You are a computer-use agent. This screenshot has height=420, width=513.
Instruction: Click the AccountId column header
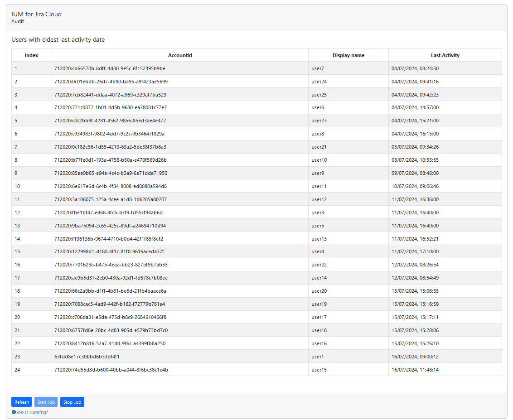[180, 55]
